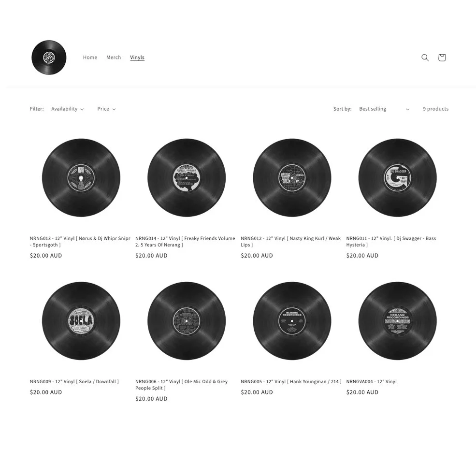This screenshot has height=476, width=476.
Task: Click the NRNG006 Ole Mic Odd record image
Action: point(187,321)
